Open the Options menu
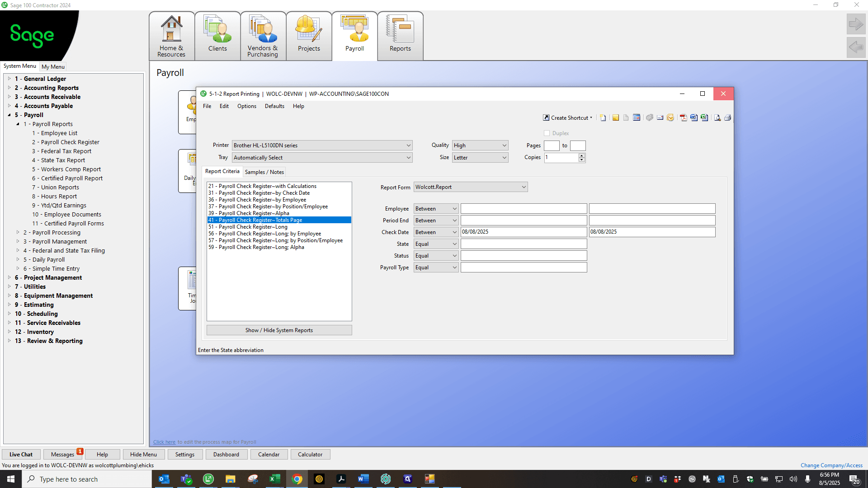Screen dimensions: 868x488 point(247,106)
